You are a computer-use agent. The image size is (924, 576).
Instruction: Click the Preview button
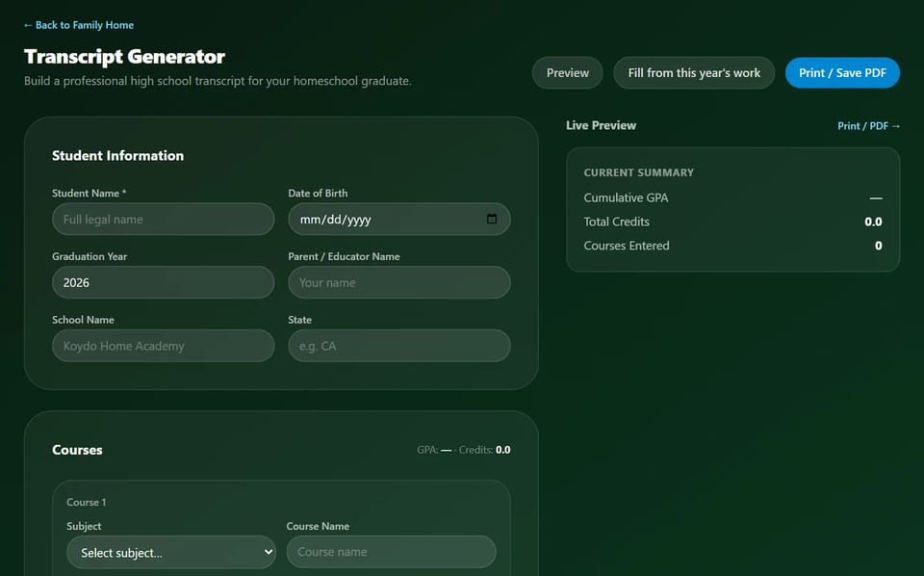click(568, 73)
